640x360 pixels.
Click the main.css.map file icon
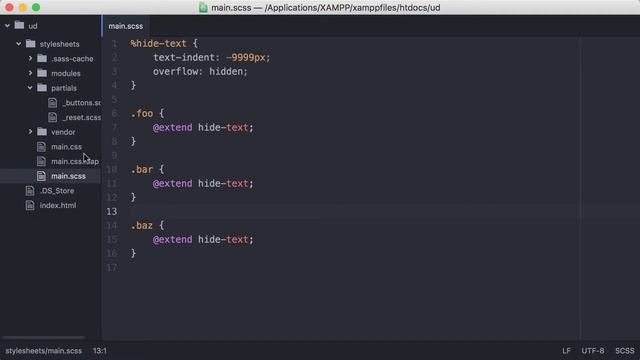pos(41,161)
